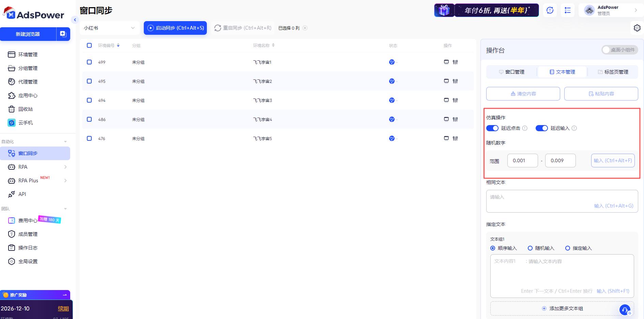Click the 启动同步 button
The width and height of the screenshot is (644, 319).
pos(175,28)
